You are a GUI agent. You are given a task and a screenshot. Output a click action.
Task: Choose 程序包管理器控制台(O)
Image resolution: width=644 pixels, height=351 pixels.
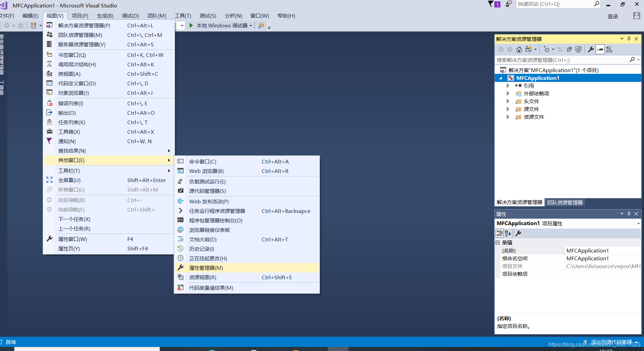click(x=246, y=220)
